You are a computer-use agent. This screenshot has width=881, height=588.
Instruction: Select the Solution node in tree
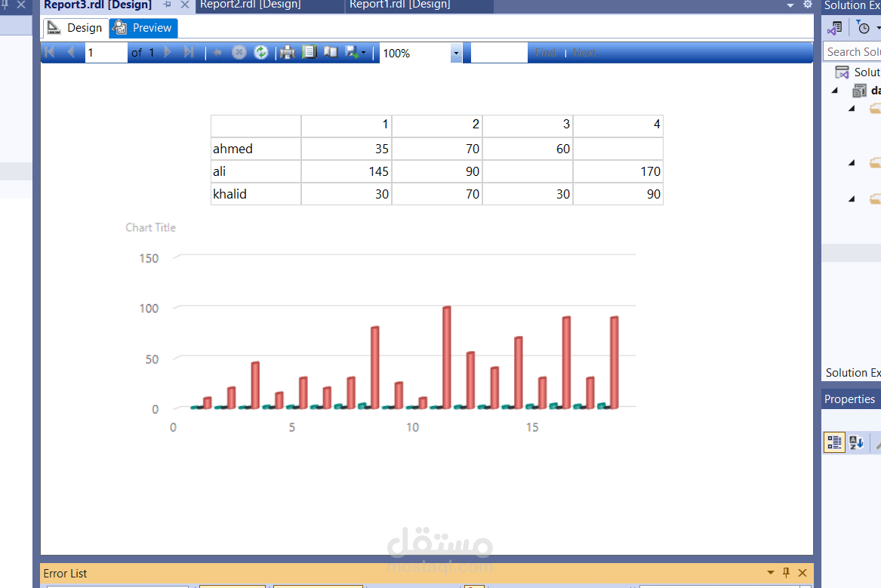point(858,72)
